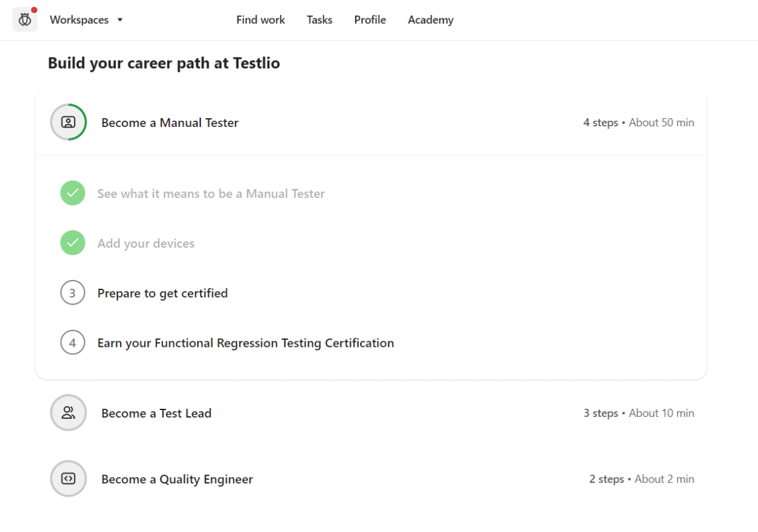758x532 pixels.
Task: Click the Quality Engineer code icon
Action: 68,479
